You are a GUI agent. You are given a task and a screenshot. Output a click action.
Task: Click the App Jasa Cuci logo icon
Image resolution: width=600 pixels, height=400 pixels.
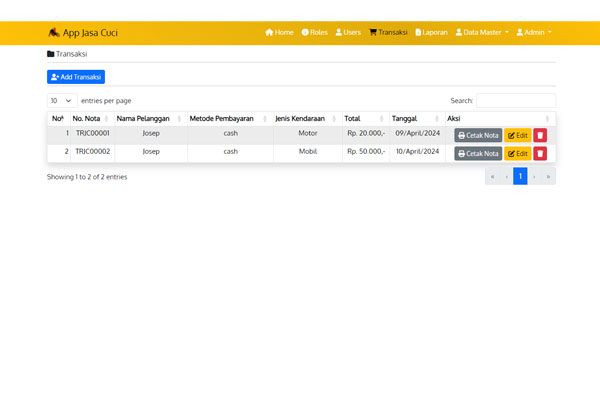54,33
